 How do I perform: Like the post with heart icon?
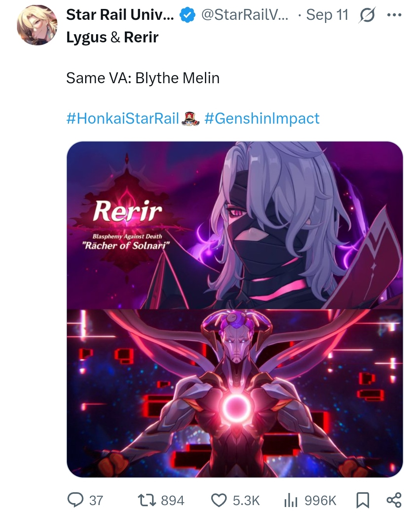click(219, 500)
